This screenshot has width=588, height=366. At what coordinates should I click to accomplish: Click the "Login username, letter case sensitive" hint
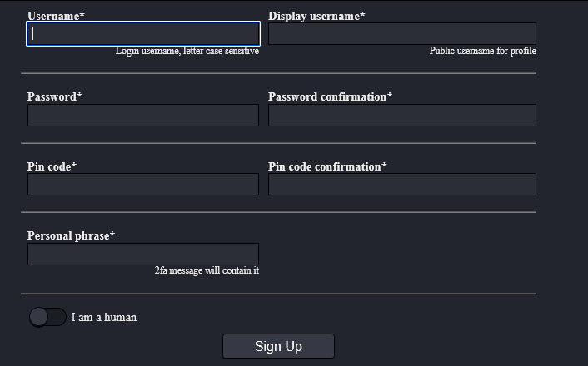pos(187,52)
